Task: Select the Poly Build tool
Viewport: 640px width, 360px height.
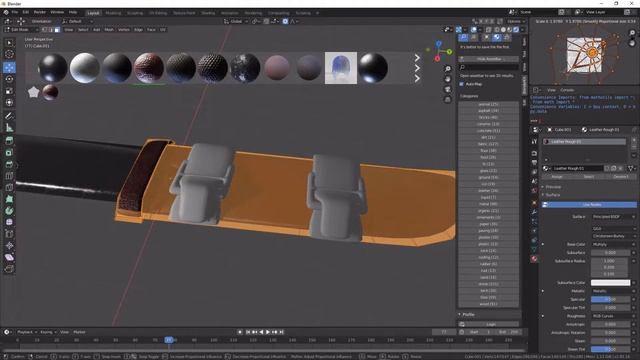Action: pos(9,199)
